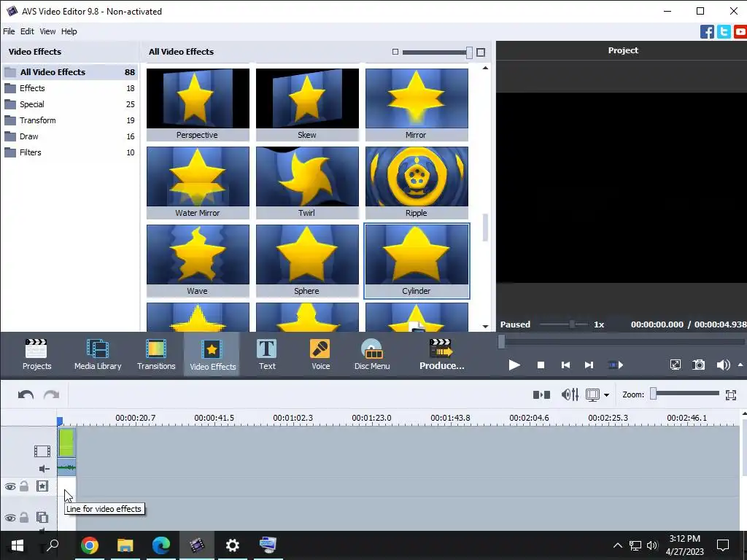Select the Video Effects button
The image size is (747, 560).
[x=212, y=354]
